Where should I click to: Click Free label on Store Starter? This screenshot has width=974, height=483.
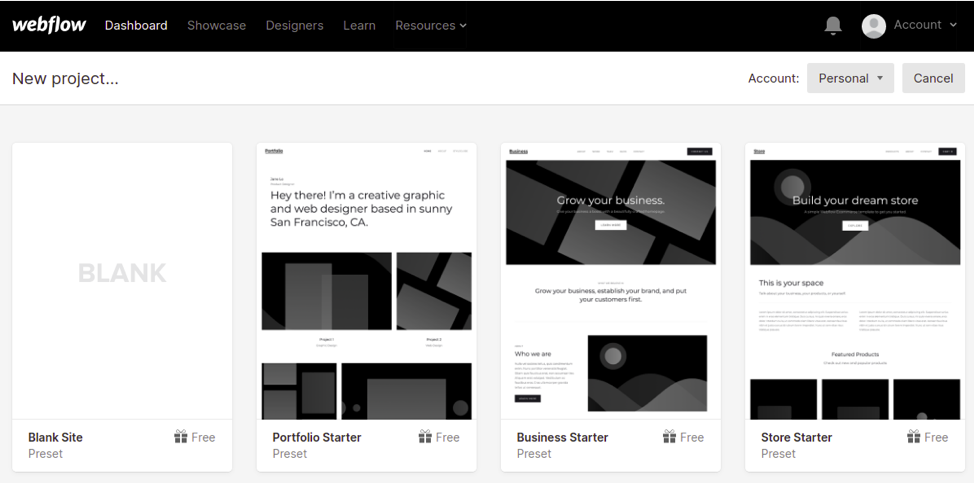click(935, 437)
